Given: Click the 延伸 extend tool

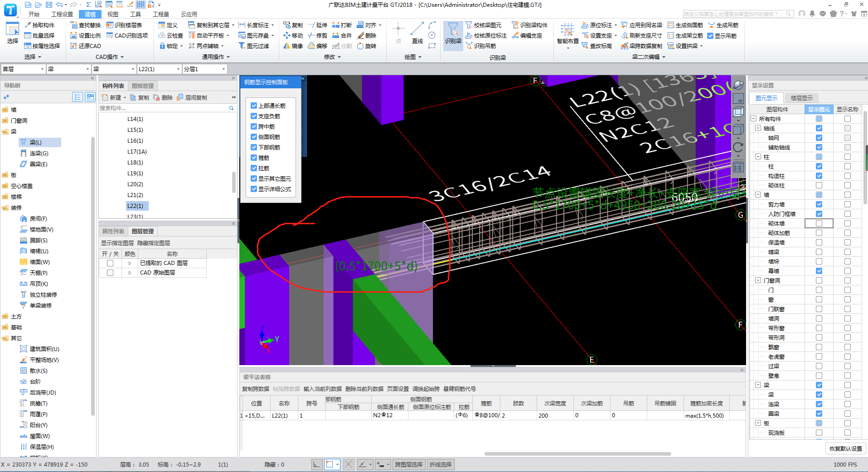Looking at the screenshot, I should tap(317, 25).
